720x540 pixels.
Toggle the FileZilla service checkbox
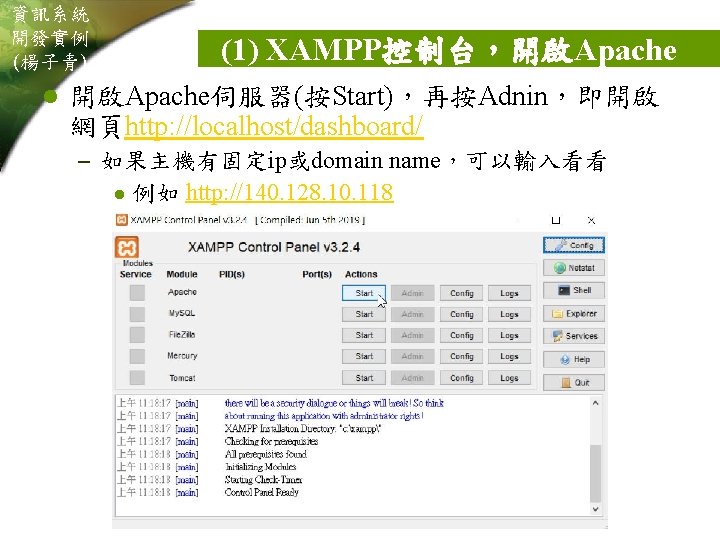137,335
